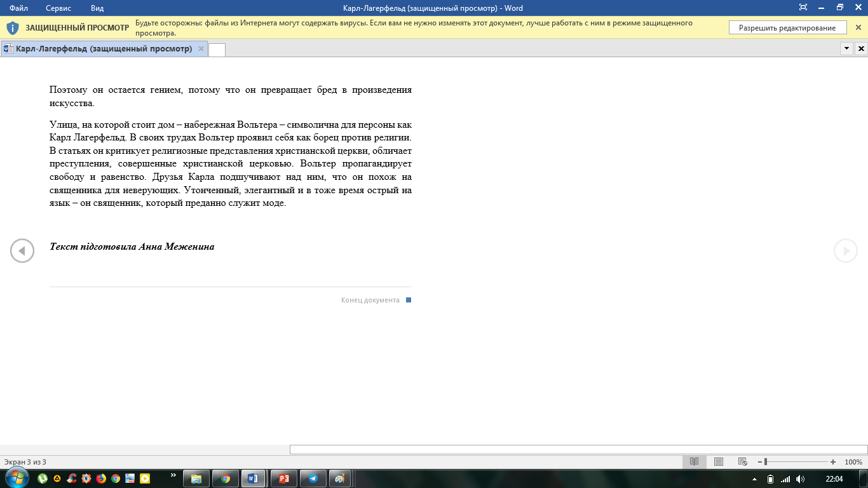
Task: Click the next screen arrow on right
Action: coord(846,251)
